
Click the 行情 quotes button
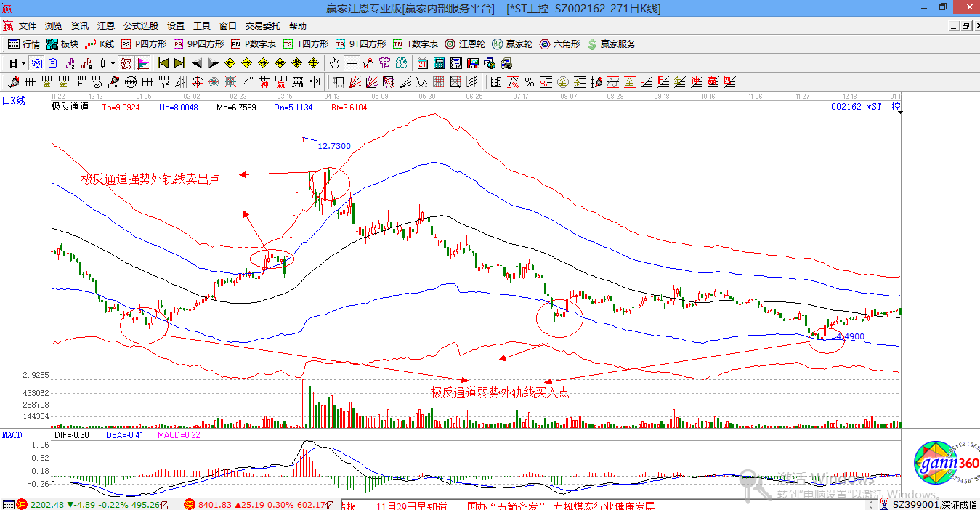coord(24,44)
